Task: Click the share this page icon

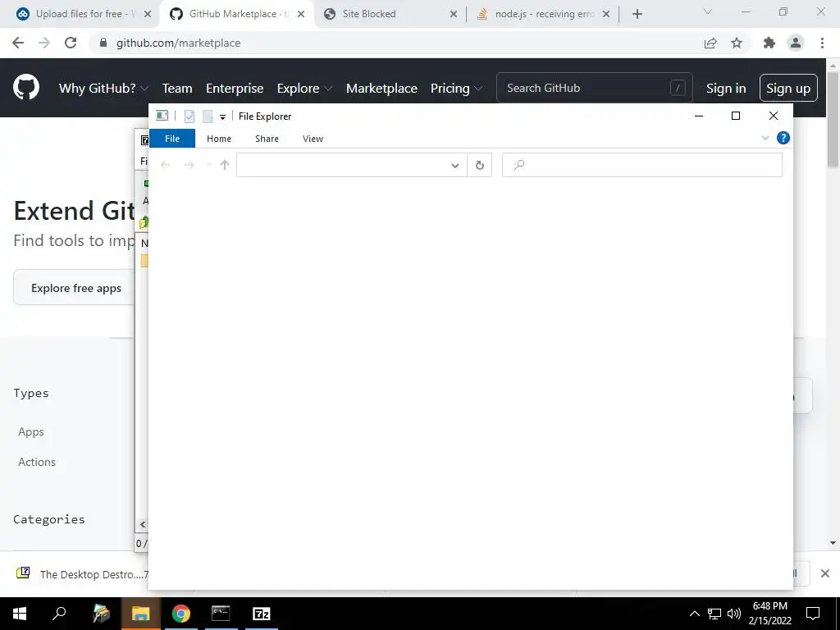Action: coord(710,43)
